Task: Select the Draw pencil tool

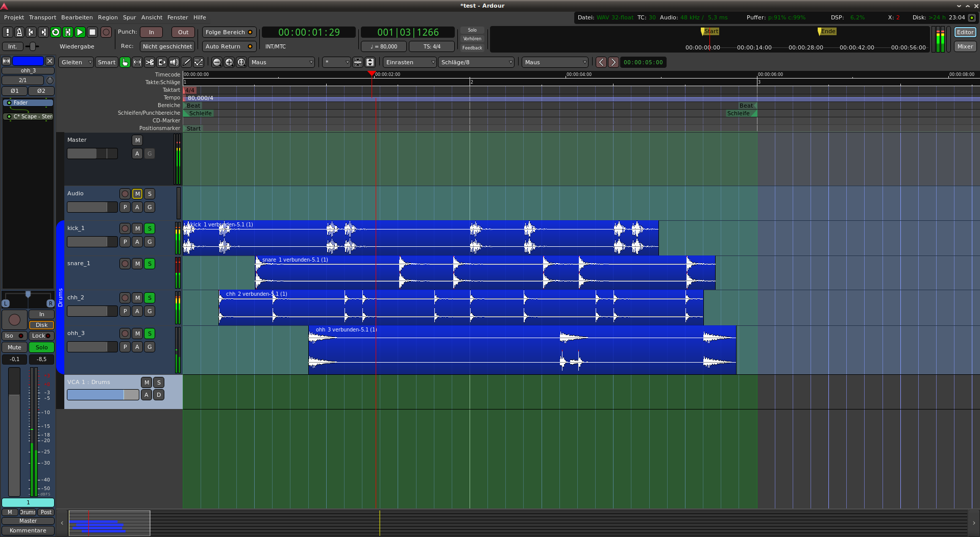Action: pos(186,62)
